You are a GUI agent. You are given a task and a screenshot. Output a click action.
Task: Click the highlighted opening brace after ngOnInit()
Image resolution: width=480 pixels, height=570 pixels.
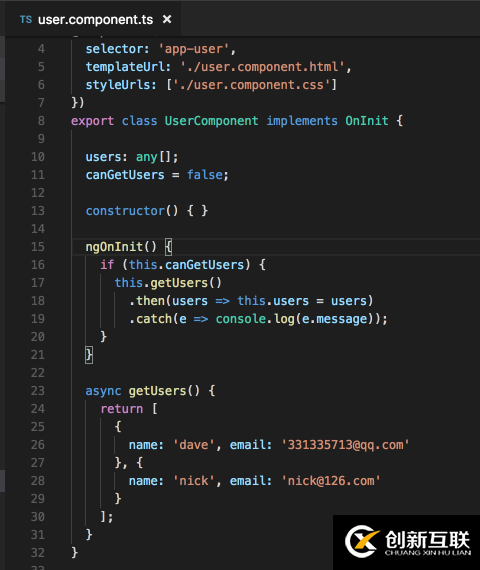168,247
